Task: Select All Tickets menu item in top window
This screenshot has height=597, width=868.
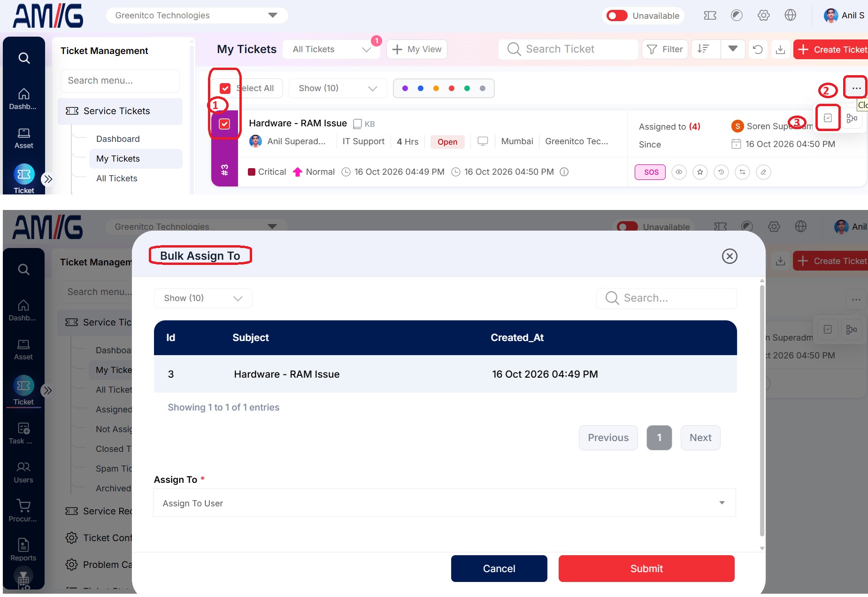Action: (117, 178)
